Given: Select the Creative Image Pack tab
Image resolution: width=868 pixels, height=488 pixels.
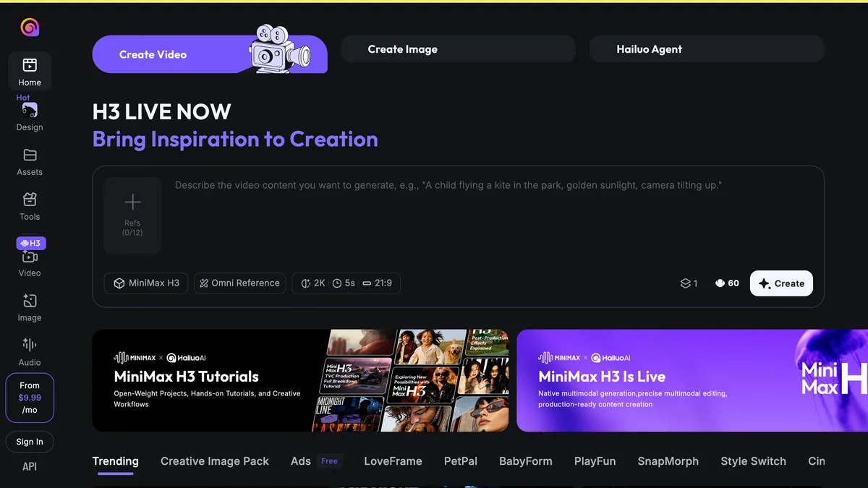Looking at the screenshot, I should point(215,461).
